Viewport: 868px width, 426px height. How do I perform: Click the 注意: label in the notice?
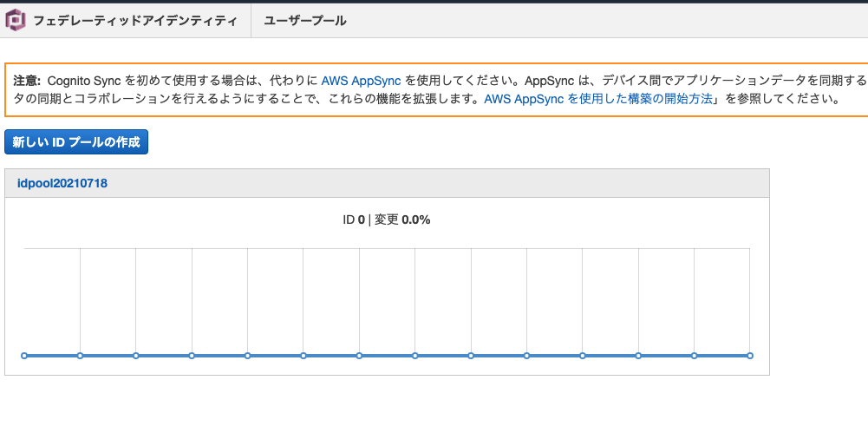pyautogui.click(x=27, y=81)
